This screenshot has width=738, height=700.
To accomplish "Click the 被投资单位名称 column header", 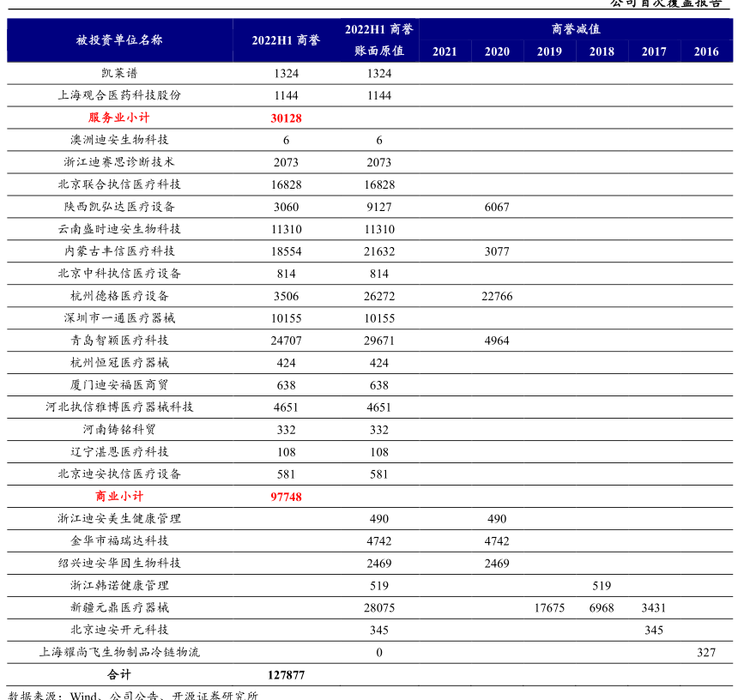I will (x=119, y=40).
